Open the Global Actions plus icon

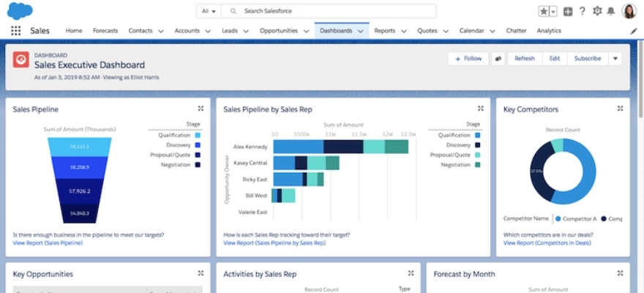tap(568, 12)
